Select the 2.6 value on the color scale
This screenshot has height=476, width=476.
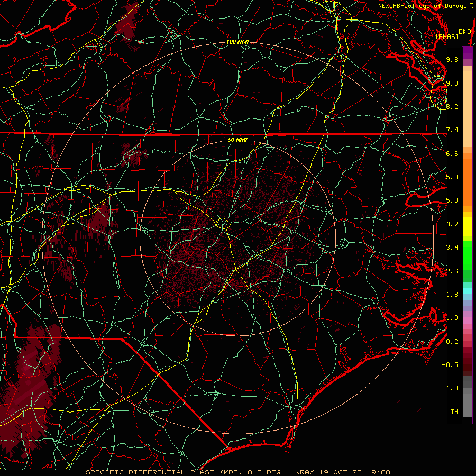tap(452, 271)
